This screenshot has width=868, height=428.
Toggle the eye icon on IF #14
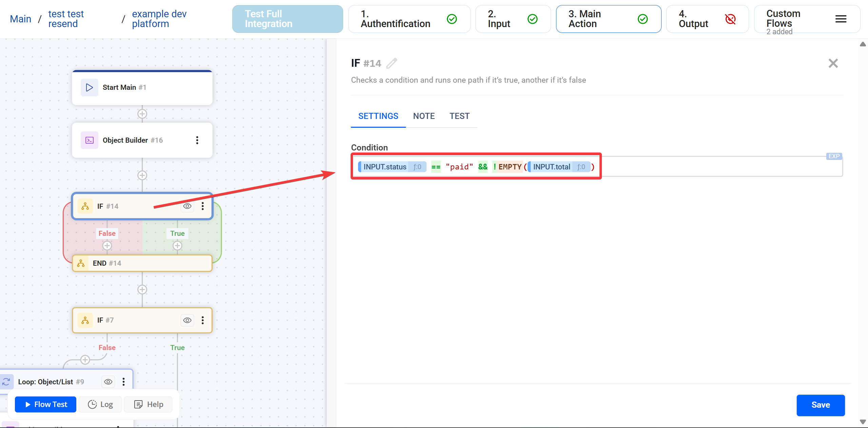click(x=187, y=206)
